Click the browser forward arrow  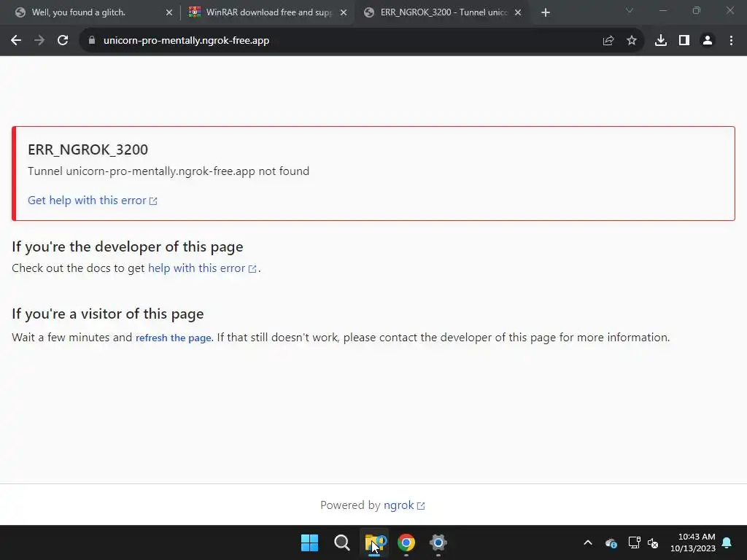click(x=39, y=41)
